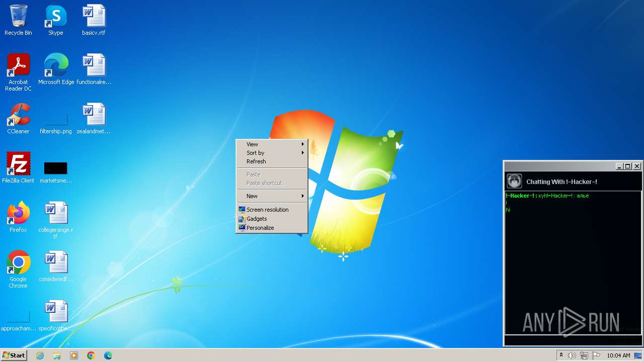Select the consideredf... document icon
Screen dimensions: 644x362
56,266
